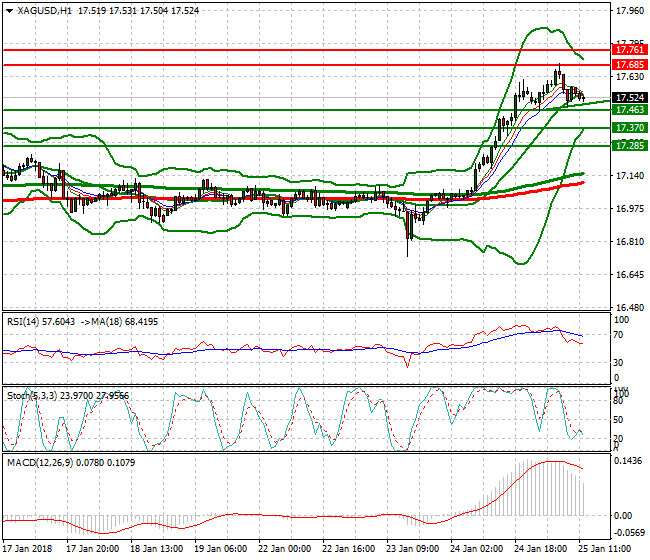Click the Stoch(5,3,3) indicator label
Image resolution: width=650 pixels, height=560 pixels.
tap(30, 396)
